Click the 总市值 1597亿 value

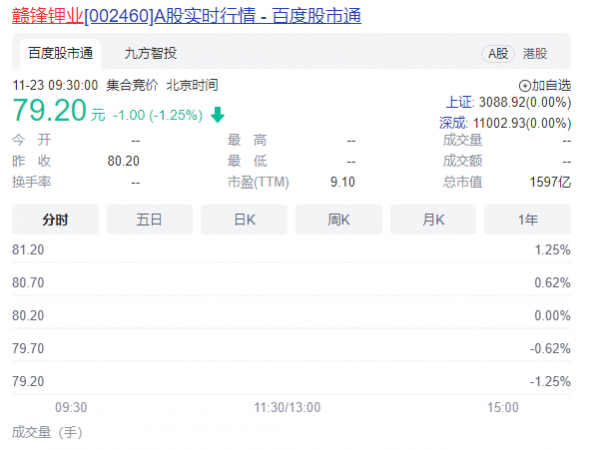pyautogui.click(x=550, y=182)
